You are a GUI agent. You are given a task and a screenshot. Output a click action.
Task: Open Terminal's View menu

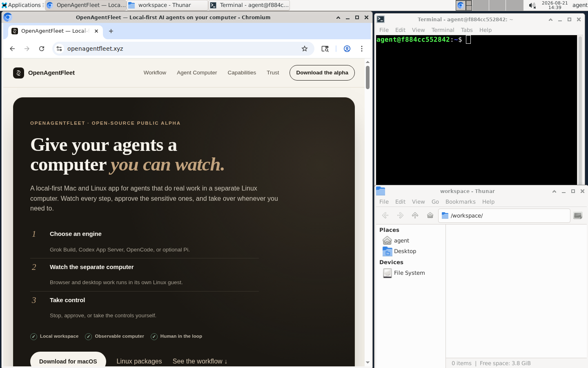[418, 30]
